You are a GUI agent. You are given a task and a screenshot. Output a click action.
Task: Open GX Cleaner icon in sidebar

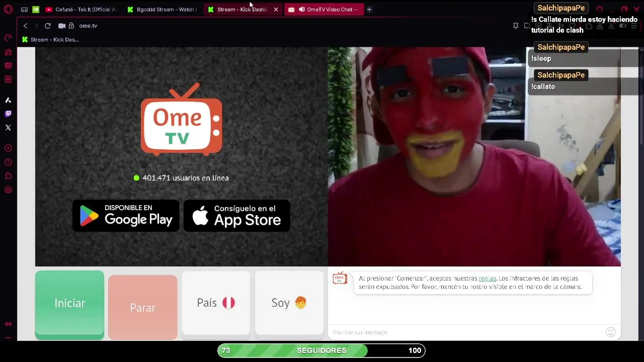8,52
